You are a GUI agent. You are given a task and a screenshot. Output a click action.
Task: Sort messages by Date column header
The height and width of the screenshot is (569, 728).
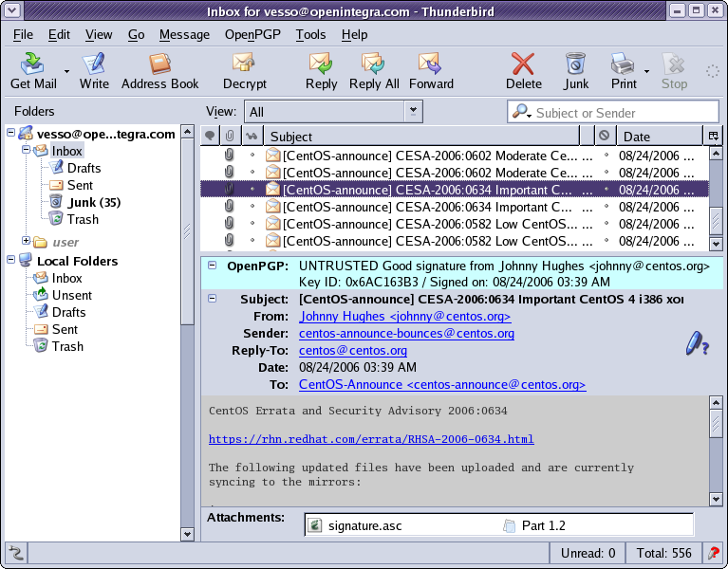pos(660,137)
